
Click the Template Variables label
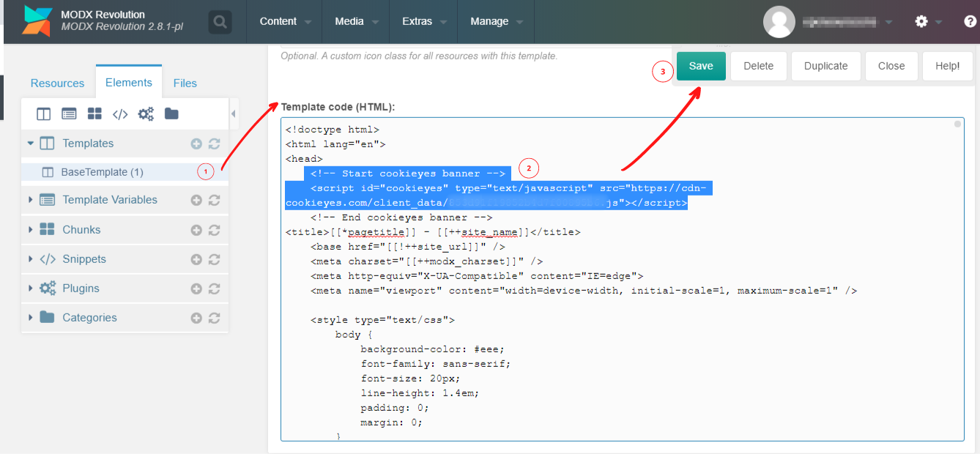click(110, 200)
